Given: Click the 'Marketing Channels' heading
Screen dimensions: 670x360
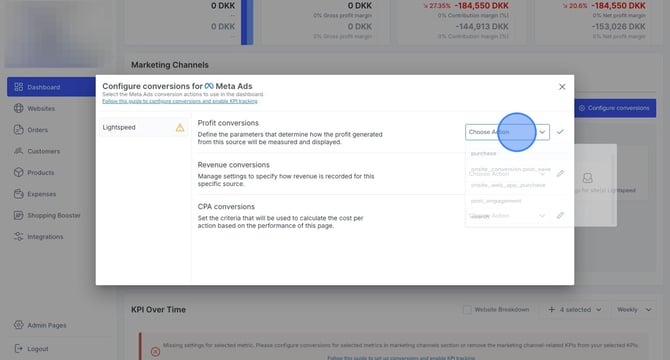Looking at the screenshot, I should (x=170, y=65).
